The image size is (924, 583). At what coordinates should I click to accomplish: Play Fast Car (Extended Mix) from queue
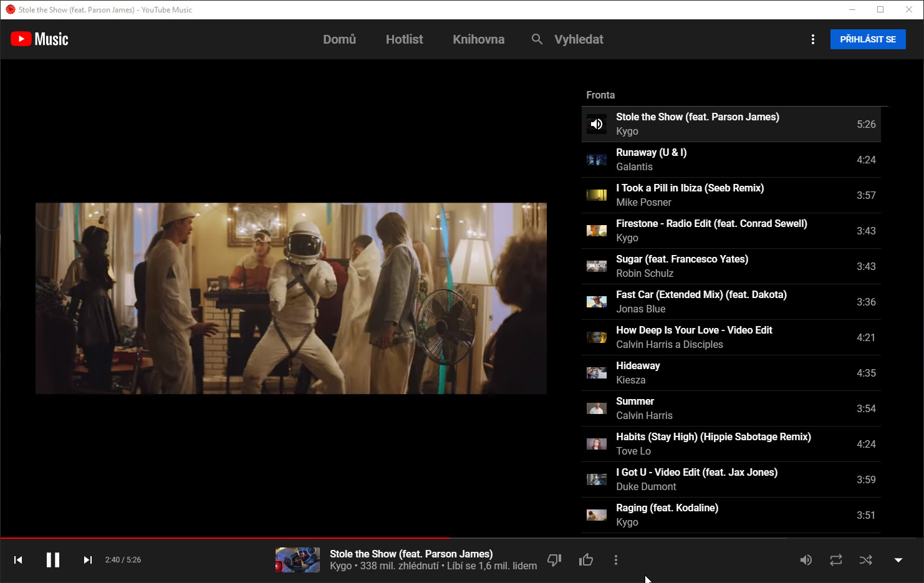731,302
